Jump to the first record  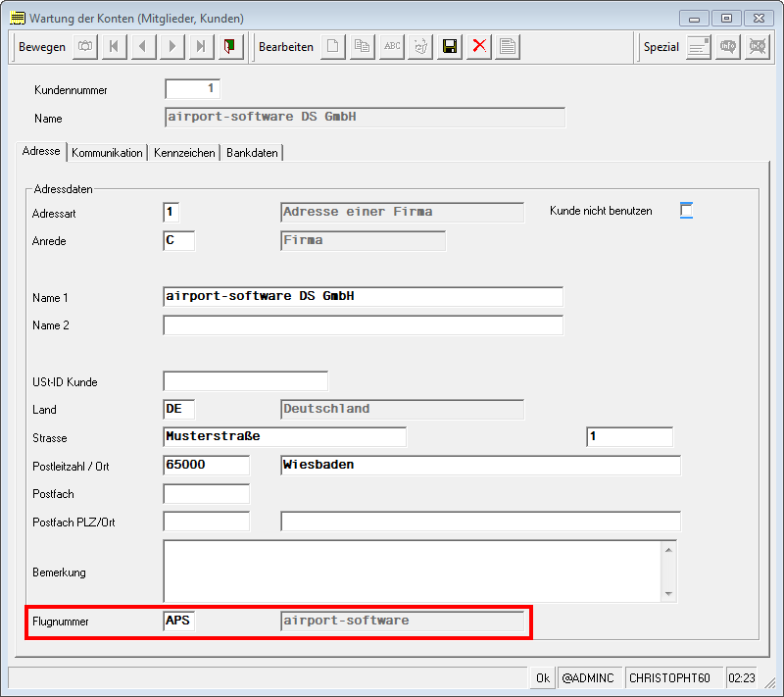pos(114,47)
